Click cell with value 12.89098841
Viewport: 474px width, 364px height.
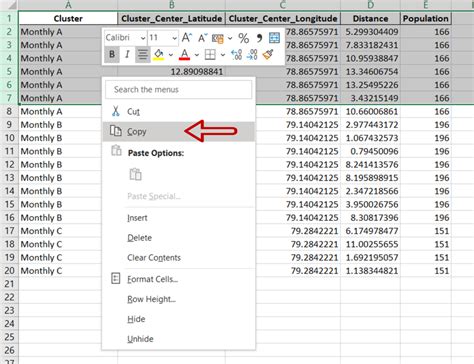pos(172,72)
